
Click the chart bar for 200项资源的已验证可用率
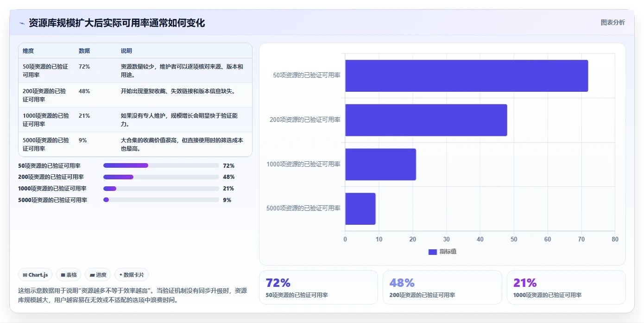(x=426, y=120)
